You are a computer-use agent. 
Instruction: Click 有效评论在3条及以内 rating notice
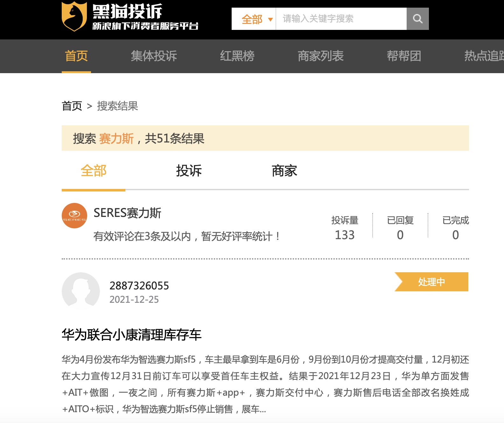187,236
